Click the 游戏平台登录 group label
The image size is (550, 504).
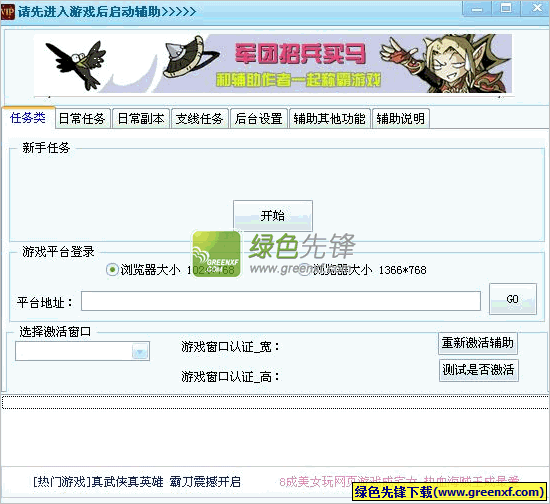tap(58, 251)
